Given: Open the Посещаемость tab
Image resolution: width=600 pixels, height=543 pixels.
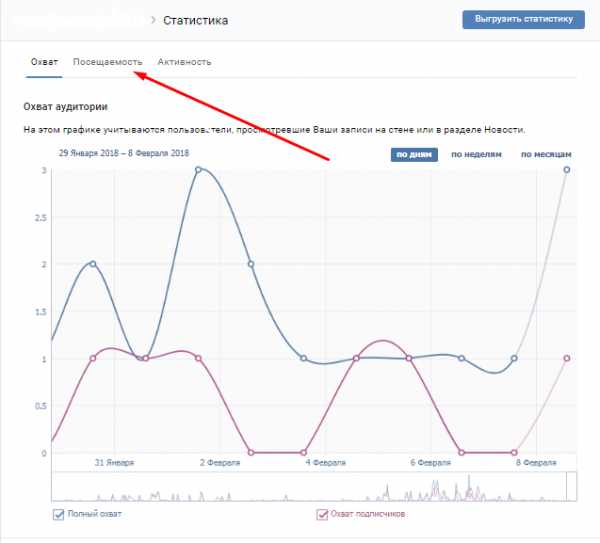Looking at the screenshot, I should (108, 62).
